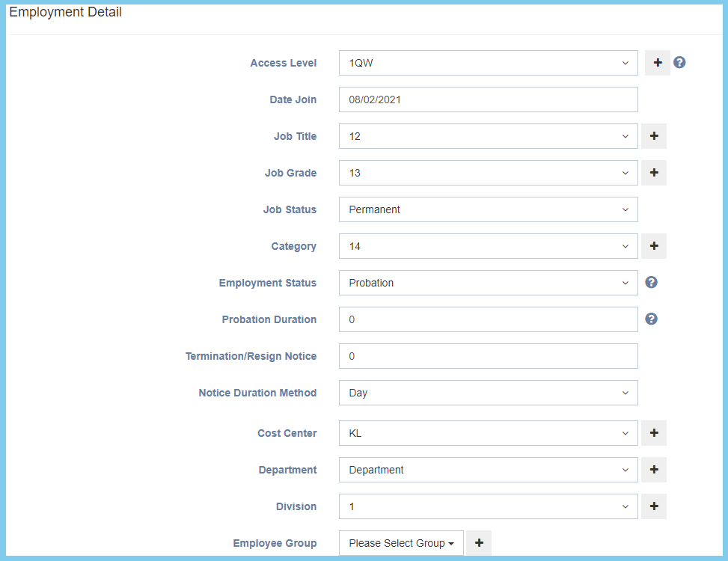728x561 pixels.
Task: Open the Employment Status dropdown showing Probation
Action: tap(488, 283)
